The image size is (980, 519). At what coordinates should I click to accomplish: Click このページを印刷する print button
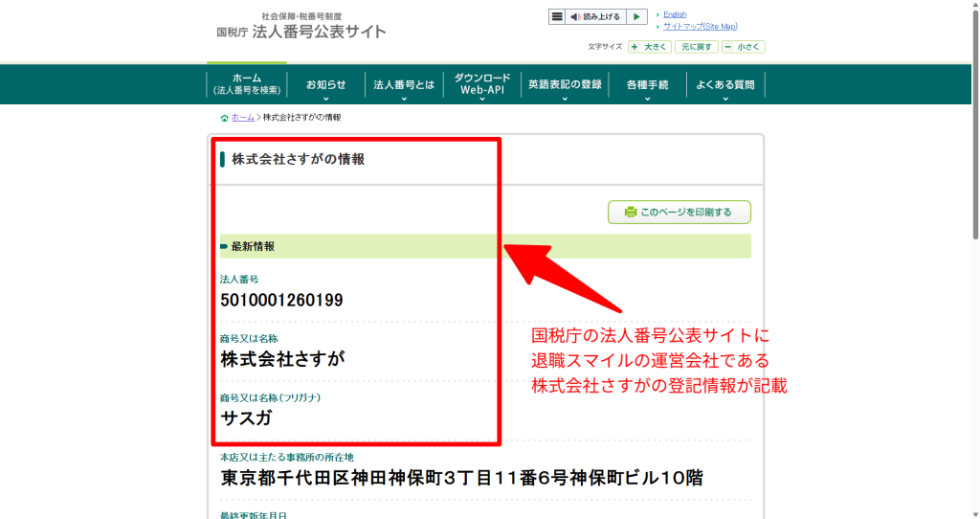click(679, 212)
